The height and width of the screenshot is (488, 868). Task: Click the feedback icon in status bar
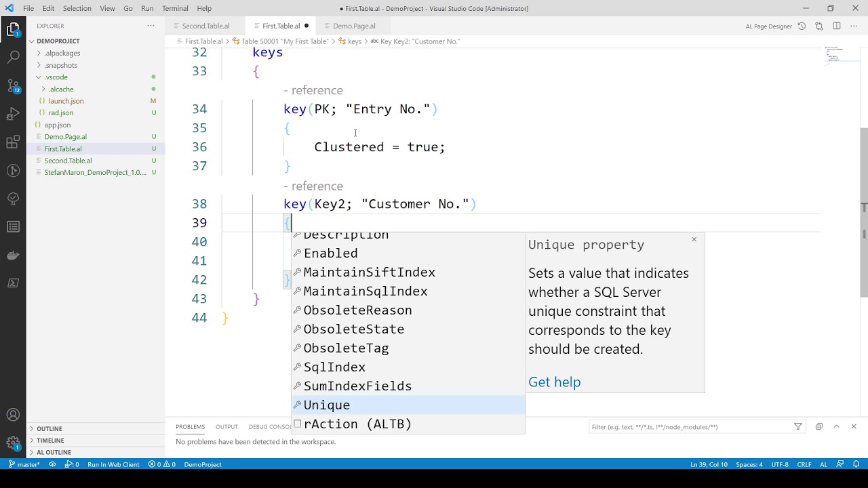(840, 464)
